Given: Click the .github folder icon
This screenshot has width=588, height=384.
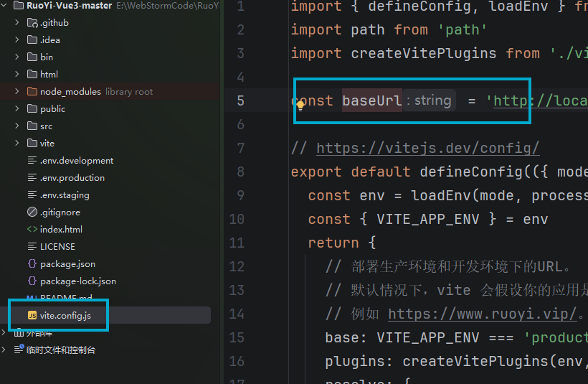Looking at the screenshot, I should point(32,22).
